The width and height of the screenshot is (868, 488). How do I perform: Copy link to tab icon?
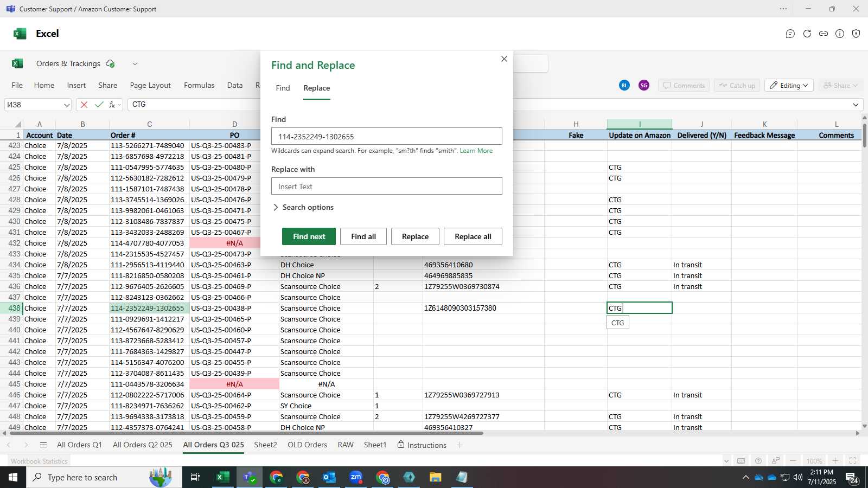click(824, 34)
